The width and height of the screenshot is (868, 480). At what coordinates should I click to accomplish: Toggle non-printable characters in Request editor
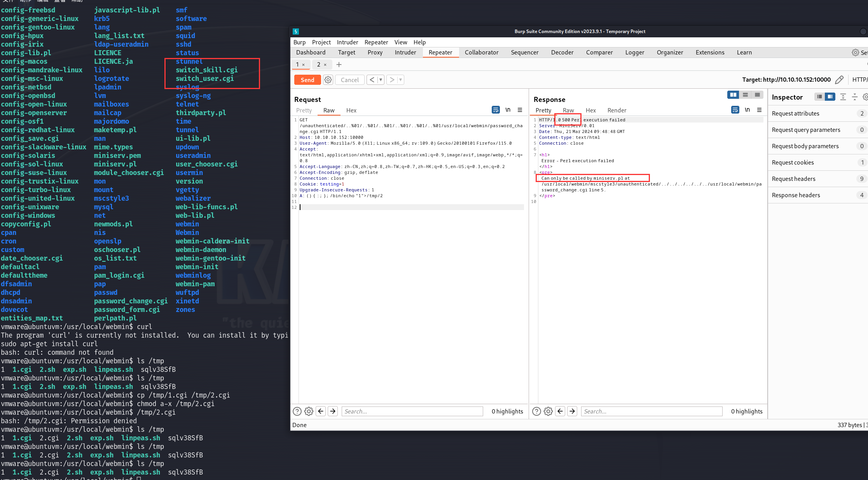pos(508,110)
